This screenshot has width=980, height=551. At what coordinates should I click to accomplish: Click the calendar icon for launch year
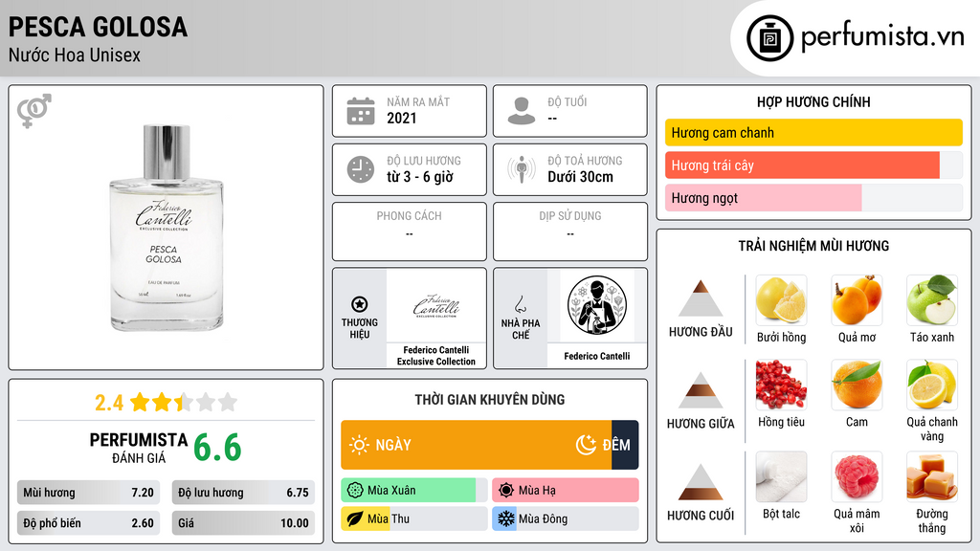361,111
